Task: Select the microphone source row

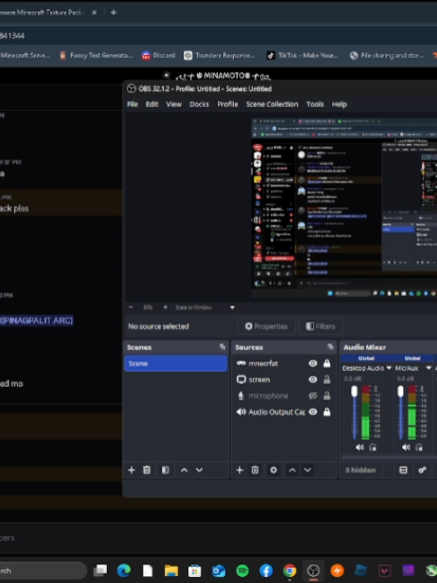Action: click(x=284, y=396)
